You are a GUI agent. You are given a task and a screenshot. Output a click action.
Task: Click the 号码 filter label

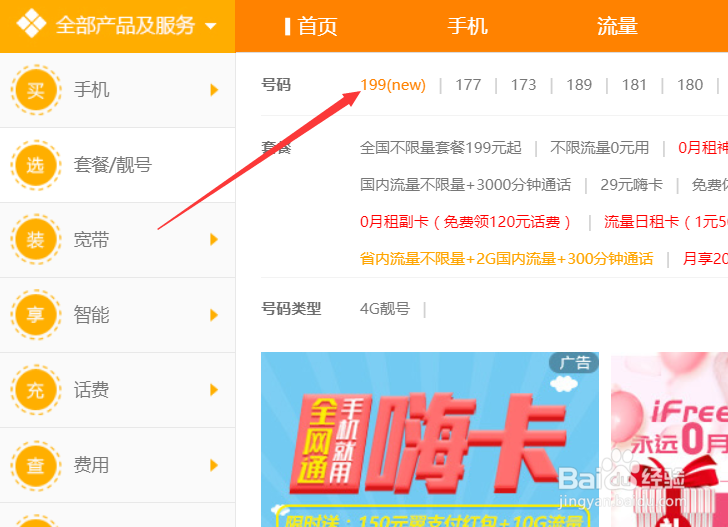point(276,85)
